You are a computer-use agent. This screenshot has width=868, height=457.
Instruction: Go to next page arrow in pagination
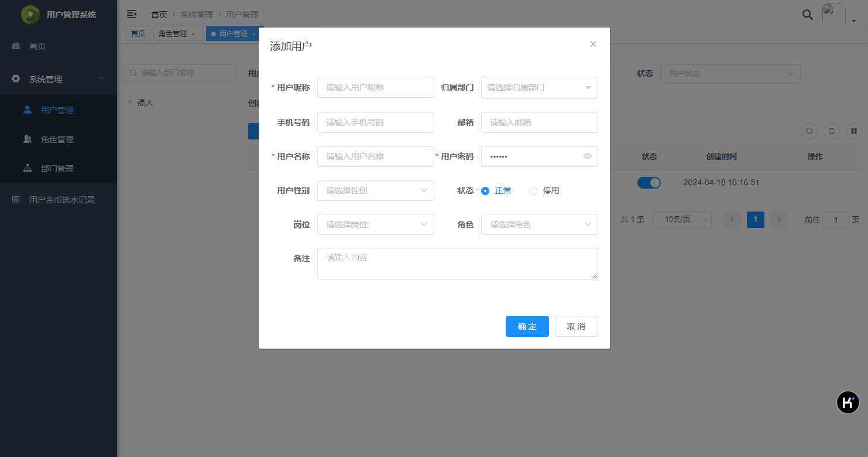coord(778,220)
